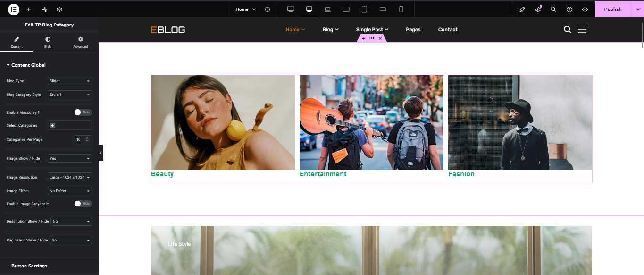The image size is (644, 275).
Task: Click the Publish button
Action: tap(612, 9)
